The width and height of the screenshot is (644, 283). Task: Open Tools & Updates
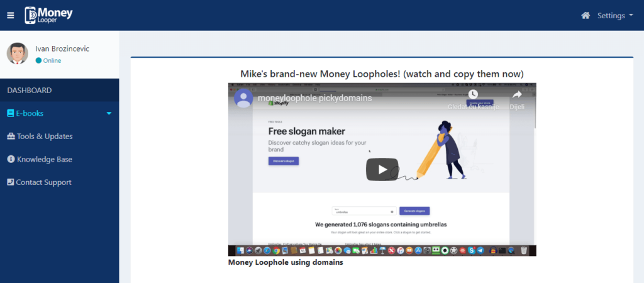pyautogui.click(x=60, y=136)
